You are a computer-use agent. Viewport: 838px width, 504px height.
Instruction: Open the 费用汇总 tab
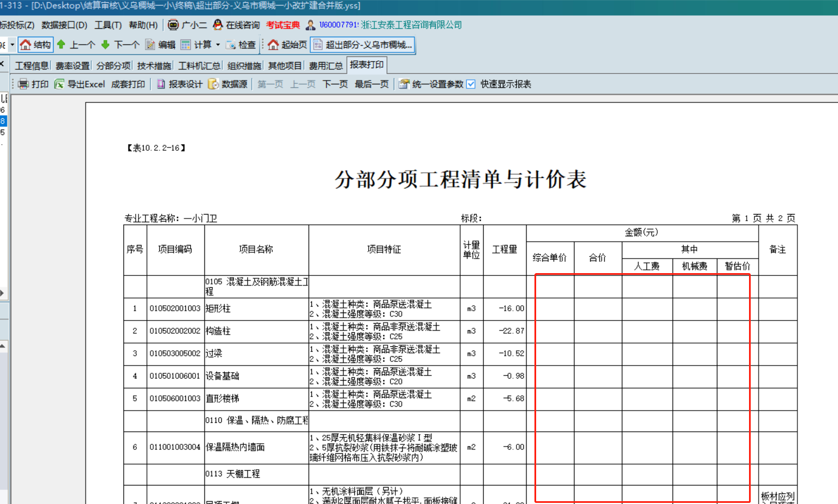(326, 66)
